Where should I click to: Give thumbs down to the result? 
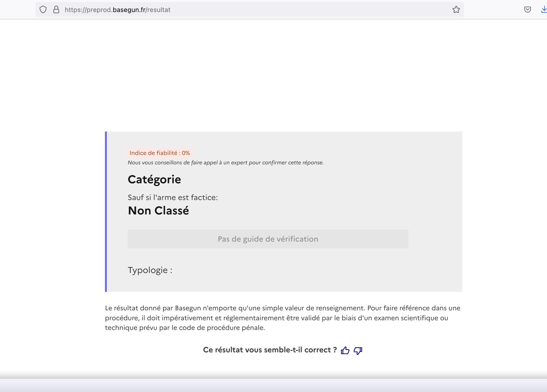358,351
